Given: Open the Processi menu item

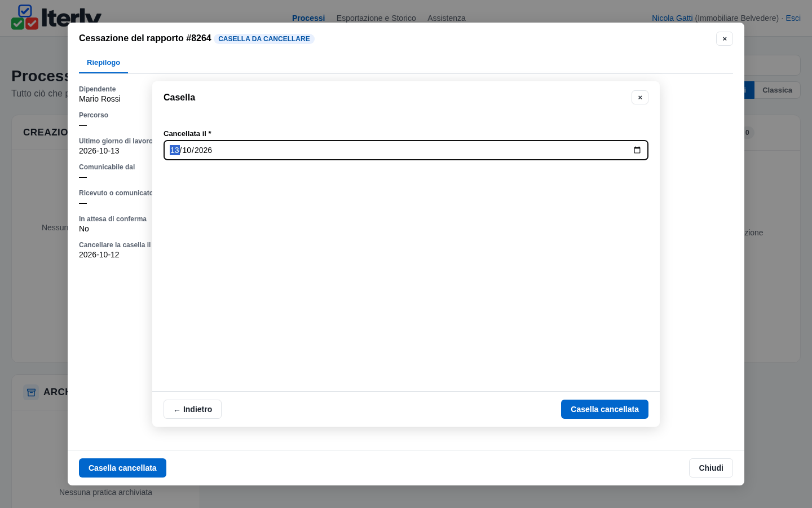Looking at the screenshot, I should coord(308,18).
